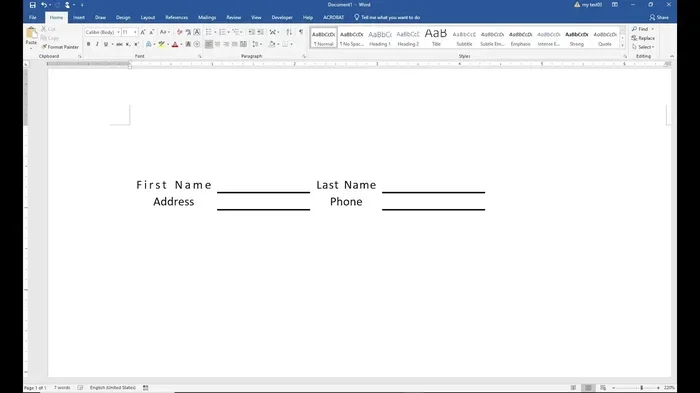The width and height of the screenshot is (700, 393).
Task: Increase paragraph indent
Action: pyautogui.click(x=260, y=32)
